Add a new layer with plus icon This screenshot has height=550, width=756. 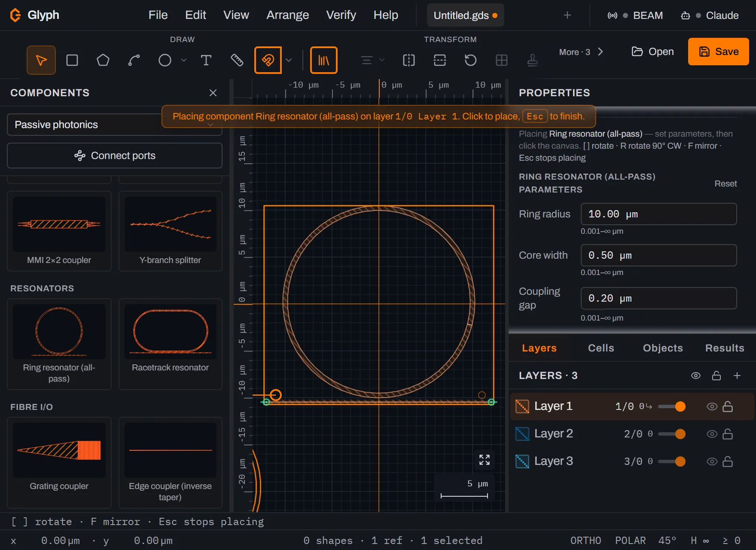click(737, 376)
